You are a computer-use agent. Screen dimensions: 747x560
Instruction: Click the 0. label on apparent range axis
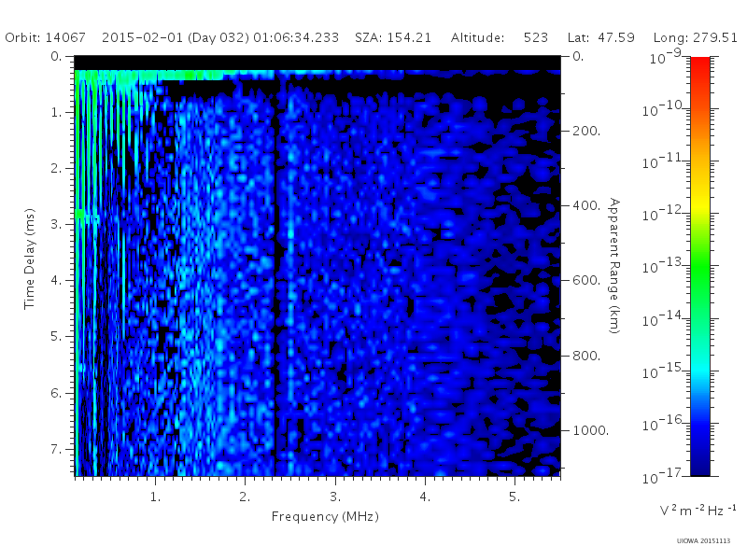point(578,57)
